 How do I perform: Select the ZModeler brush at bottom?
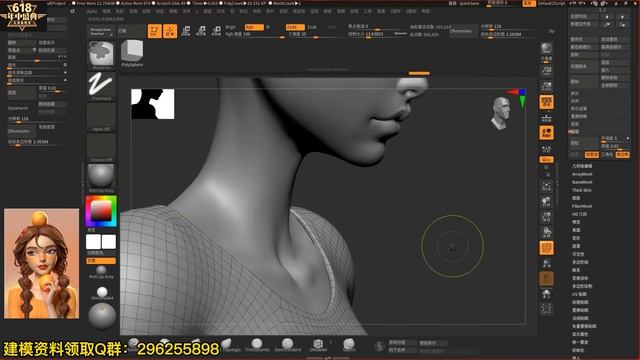(318, 345)
